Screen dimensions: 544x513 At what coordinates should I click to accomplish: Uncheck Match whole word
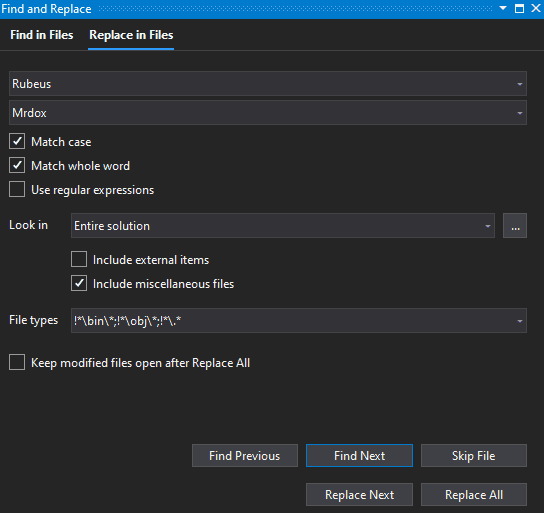(17, 165)
